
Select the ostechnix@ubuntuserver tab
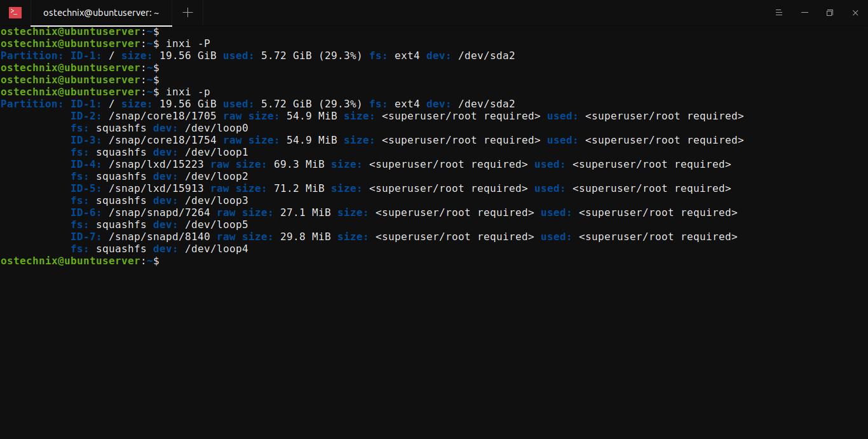coord(101,13)
